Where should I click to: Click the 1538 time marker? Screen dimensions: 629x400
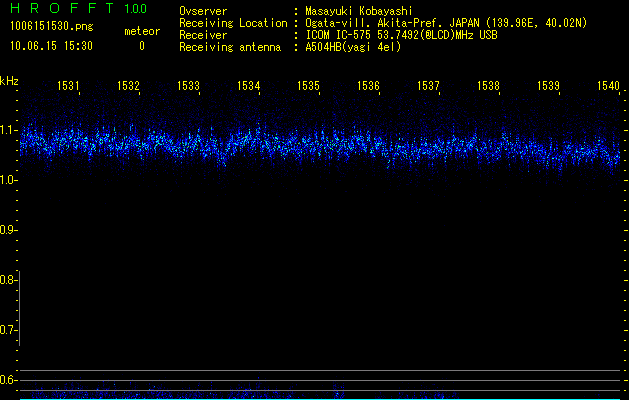click(489, 86)
